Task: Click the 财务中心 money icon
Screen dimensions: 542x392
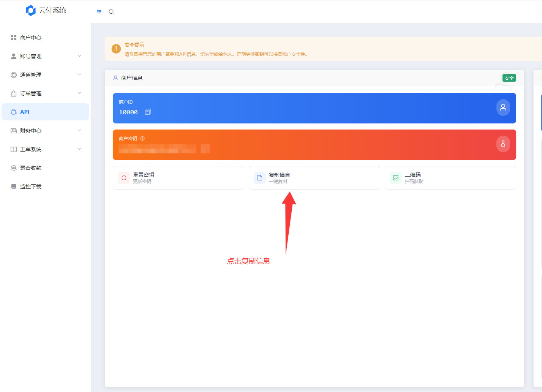Action: click(14, 131)
